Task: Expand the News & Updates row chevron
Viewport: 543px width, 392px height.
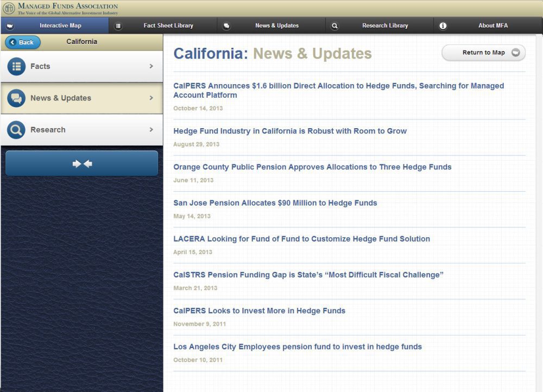Action: coord(151,98)
